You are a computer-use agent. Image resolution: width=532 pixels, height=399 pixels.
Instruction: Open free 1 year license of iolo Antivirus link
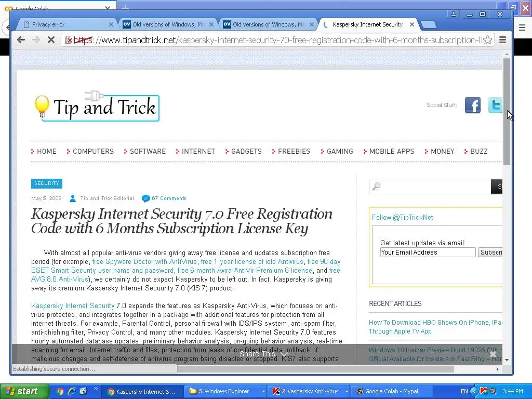252,262
